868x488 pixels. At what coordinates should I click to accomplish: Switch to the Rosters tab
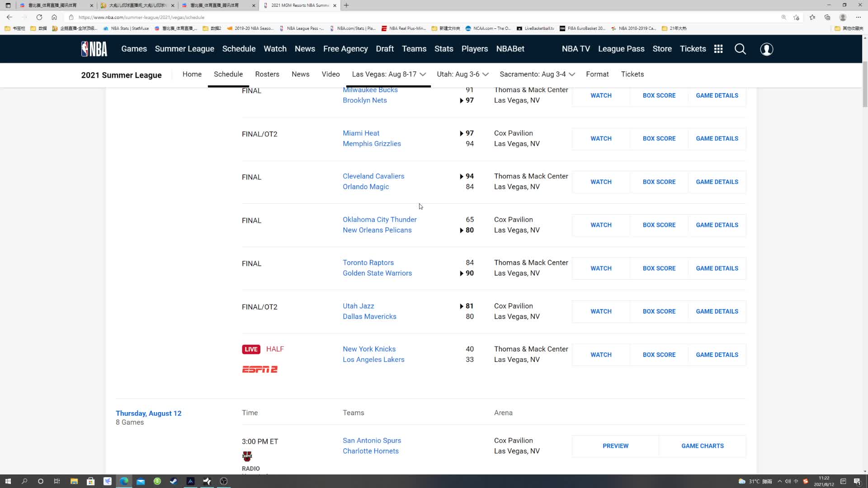[267, 74]
